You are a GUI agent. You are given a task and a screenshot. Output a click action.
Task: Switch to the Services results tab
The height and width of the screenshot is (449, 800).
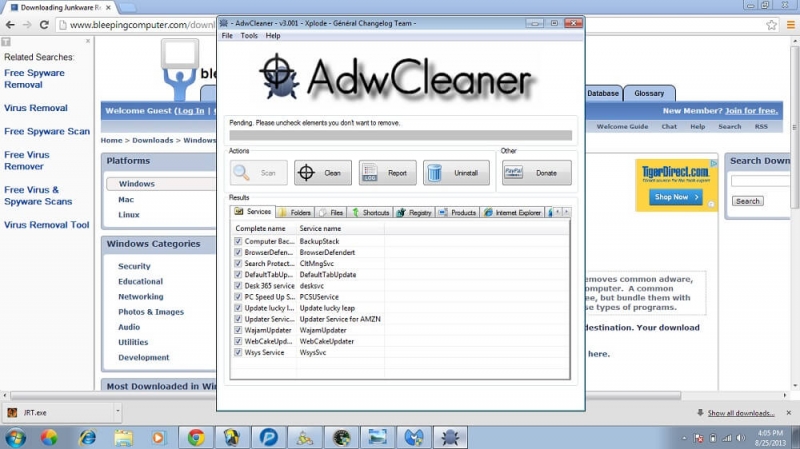[253, 211]
